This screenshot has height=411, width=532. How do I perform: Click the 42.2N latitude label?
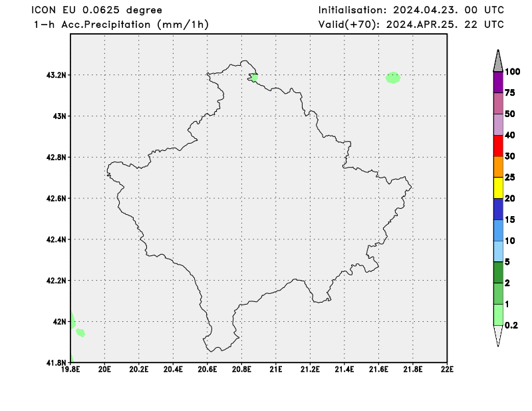point(56,281)
